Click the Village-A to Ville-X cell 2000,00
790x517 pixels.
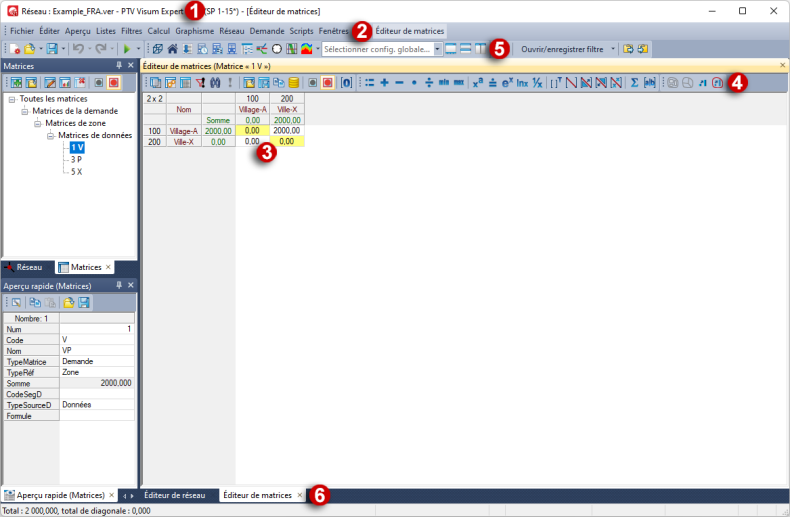(x=285, y=130)
